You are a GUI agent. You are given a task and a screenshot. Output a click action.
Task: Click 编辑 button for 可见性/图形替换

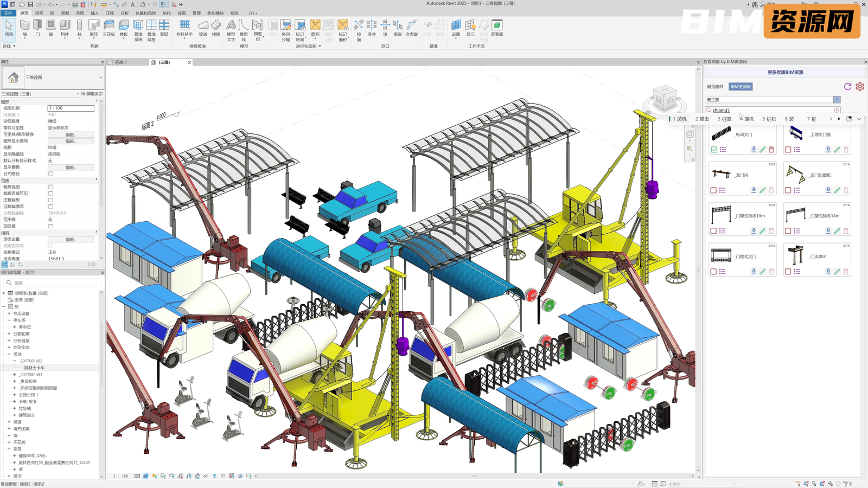[71, 134]
